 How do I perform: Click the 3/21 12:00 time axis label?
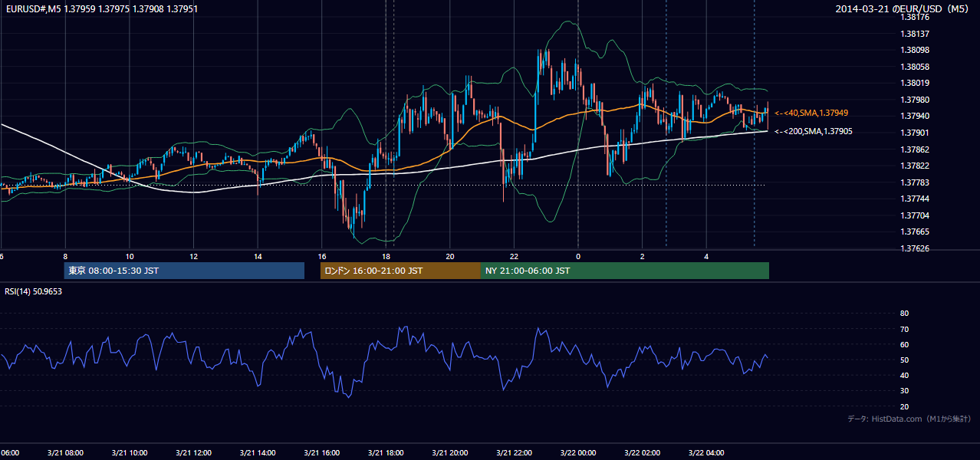[x=193, y=453]
